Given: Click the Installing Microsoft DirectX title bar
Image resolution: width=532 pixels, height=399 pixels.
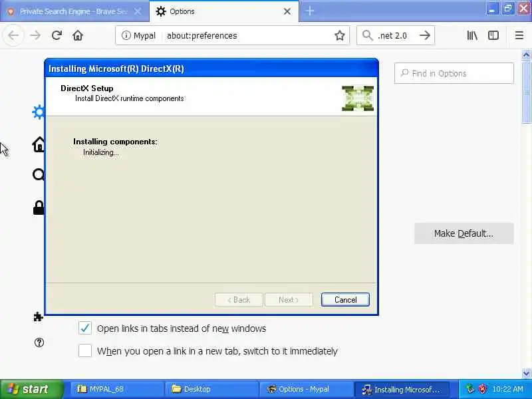Looking at the screenshot, I should [211, 68].
